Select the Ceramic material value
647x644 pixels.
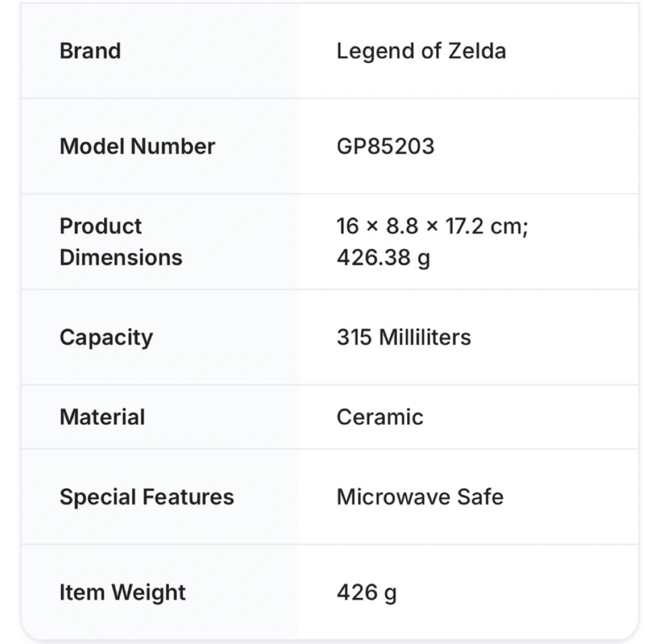pos(380,417)
